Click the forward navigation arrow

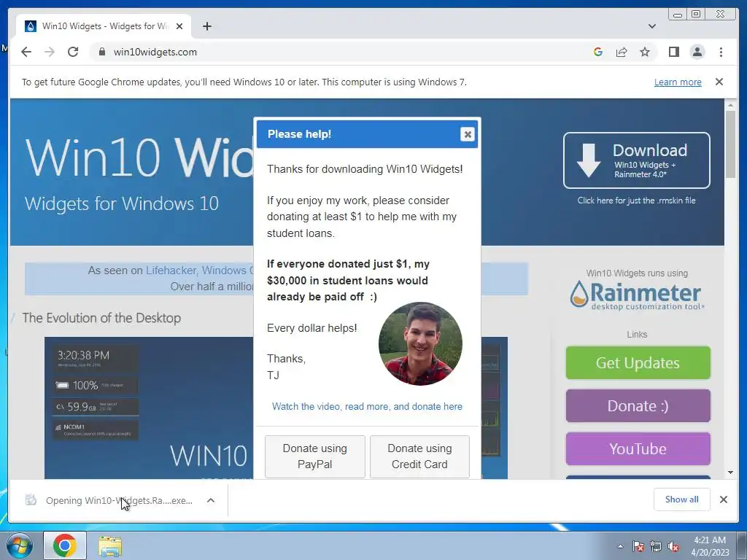click(50, 52)
